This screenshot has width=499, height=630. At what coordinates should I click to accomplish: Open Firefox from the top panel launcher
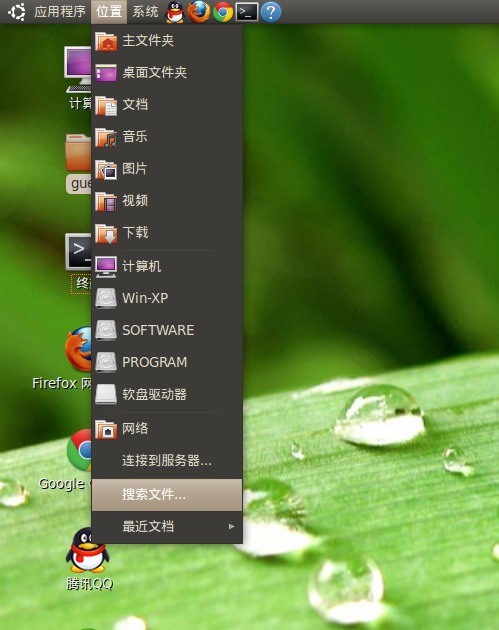[x=199, y=12]
